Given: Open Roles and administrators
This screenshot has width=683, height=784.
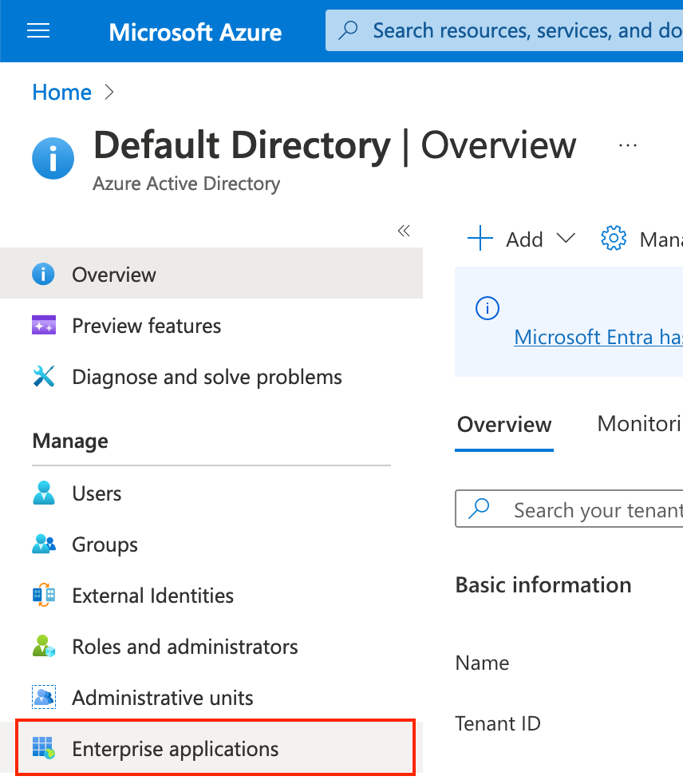Looking at the screenshot, I should coord(211,647).
